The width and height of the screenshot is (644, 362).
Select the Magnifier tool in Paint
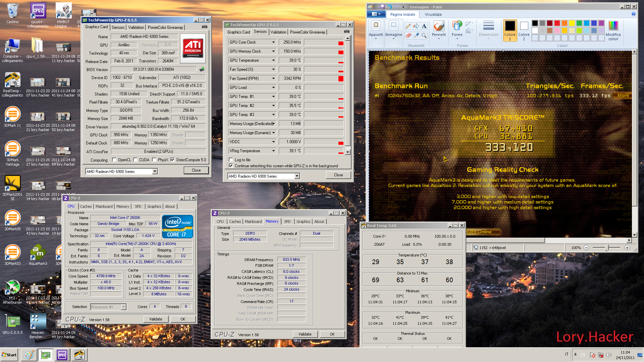tap(424, 35)
